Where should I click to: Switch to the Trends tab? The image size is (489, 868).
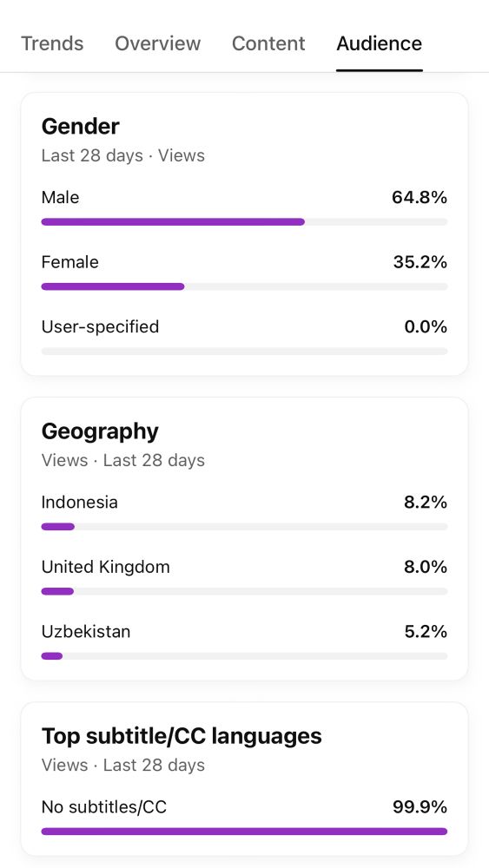click(x=52, y=43)
